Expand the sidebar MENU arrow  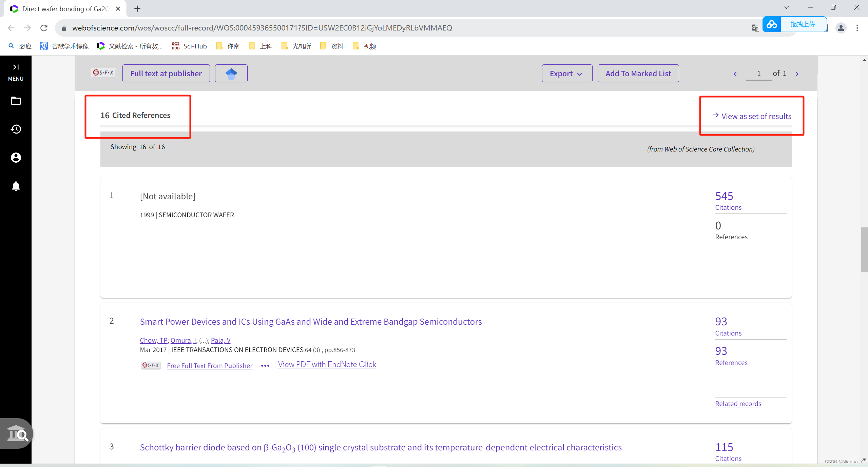pos(16,67)
